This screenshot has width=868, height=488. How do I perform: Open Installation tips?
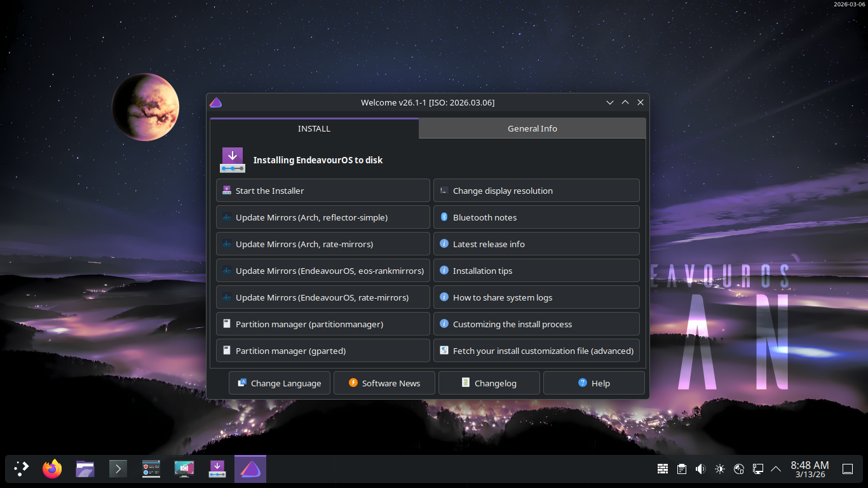536,271
